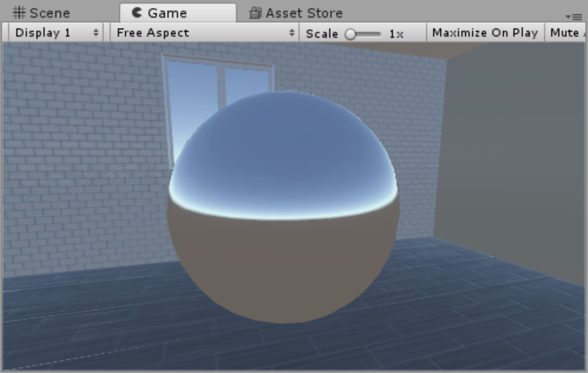Open the Free Aspect dropdown

coord(205,33)
